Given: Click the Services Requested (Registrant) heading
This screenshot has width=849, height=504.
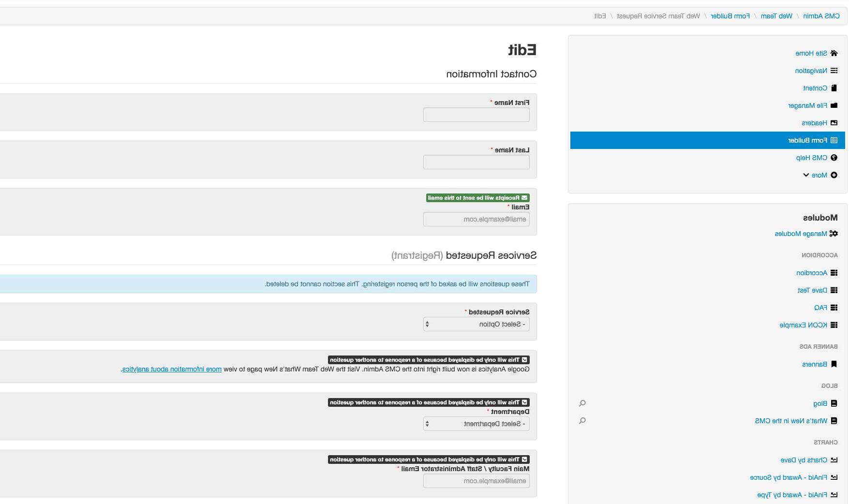Looking at the screenshot, I should (464, 255).
